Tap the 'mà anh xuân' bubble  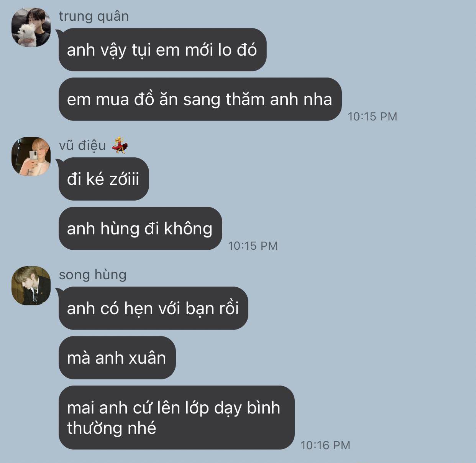(x=117, y=358)
